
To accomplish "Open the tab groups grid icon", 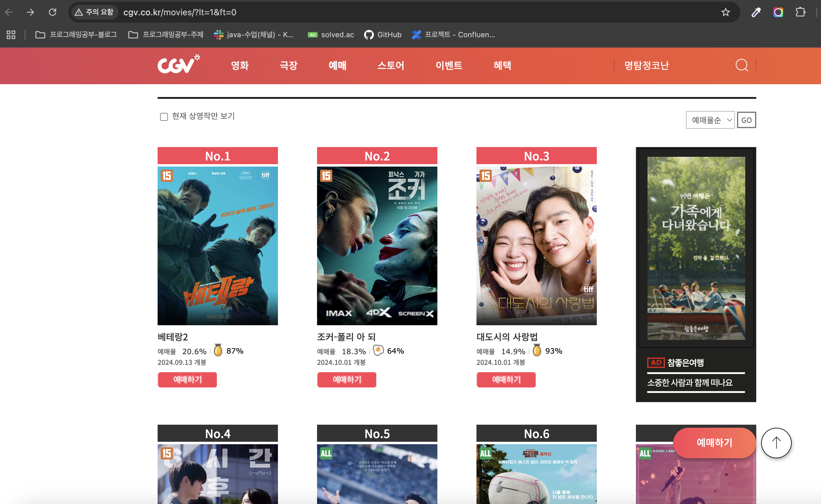I will (11, 35).
